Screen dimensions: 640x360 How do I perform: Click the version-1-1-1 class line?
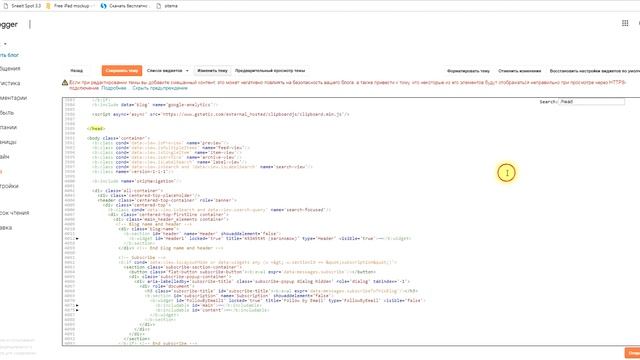pyautogui.click(x=133, y=171)
